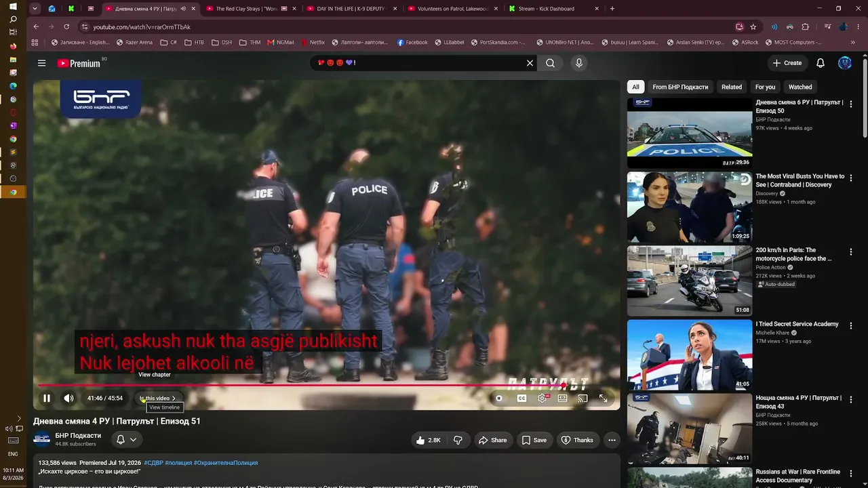Open the Chrome extensions puzzle icon

(x=806, y=27)
